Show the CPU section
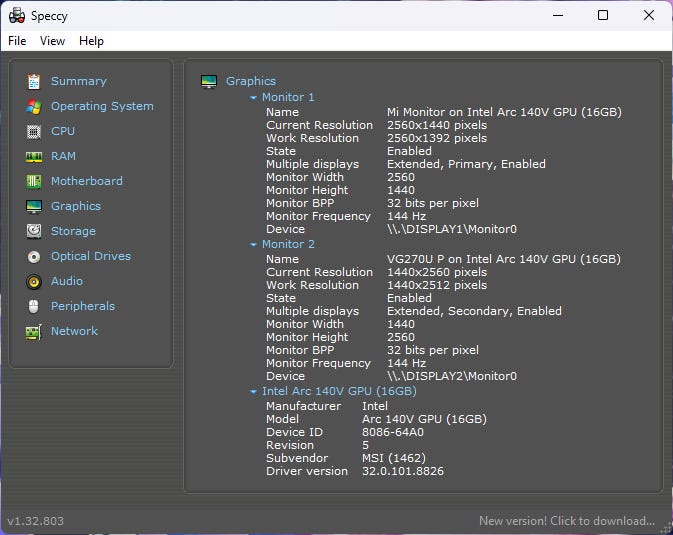Screen dimensions: 673x535 coord(63,131)
